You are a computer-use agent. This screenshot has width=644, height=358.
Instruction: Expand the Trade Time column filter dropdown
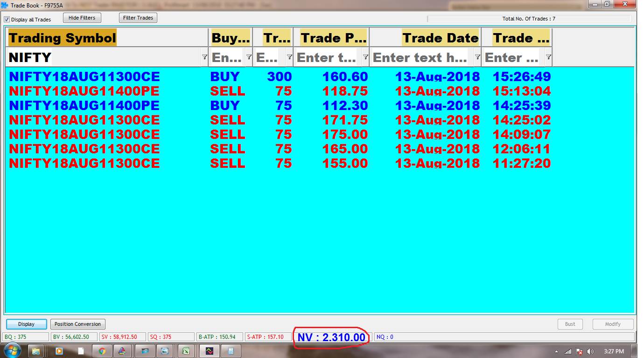pos(548,57)
